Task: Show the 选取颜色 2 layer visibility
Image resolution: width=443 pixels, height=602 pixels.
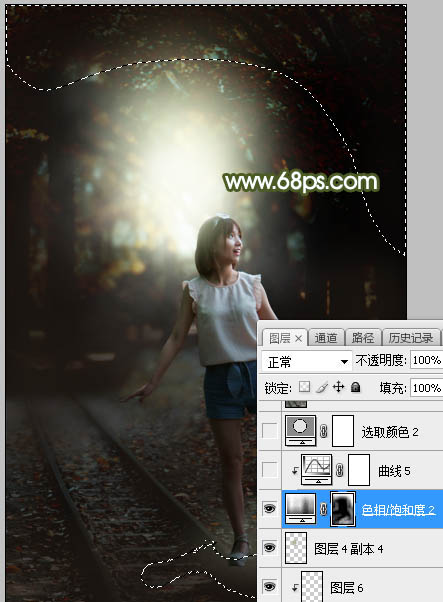Action: click(269, 431)
